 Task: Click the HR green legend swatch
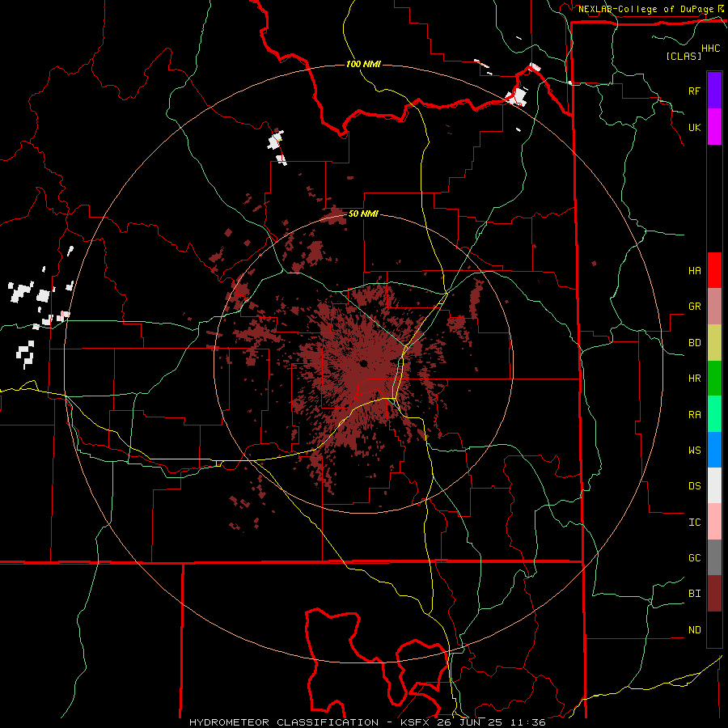[714, 379]
